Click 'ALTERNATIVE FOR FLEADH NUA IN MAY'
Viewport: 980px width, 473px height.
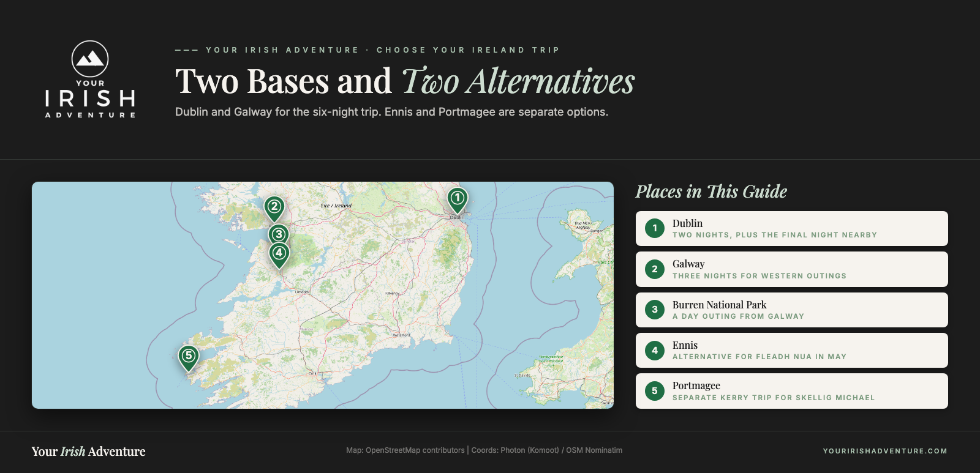(759, 357)
